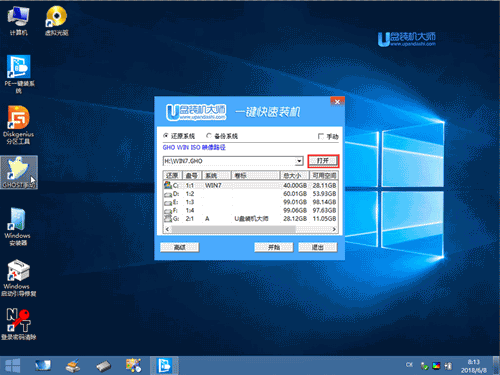
Task: Click the taskbar clock showing 8:13
Action: pyautogui.click(x=474, y=366)
